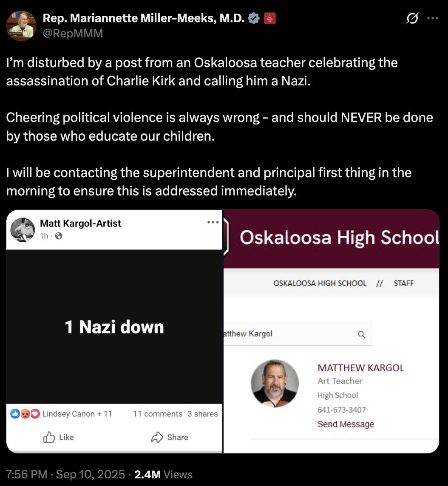
Task: Click Rep. Mariannette Miller-Meeks display name
Action: (144, 18)
